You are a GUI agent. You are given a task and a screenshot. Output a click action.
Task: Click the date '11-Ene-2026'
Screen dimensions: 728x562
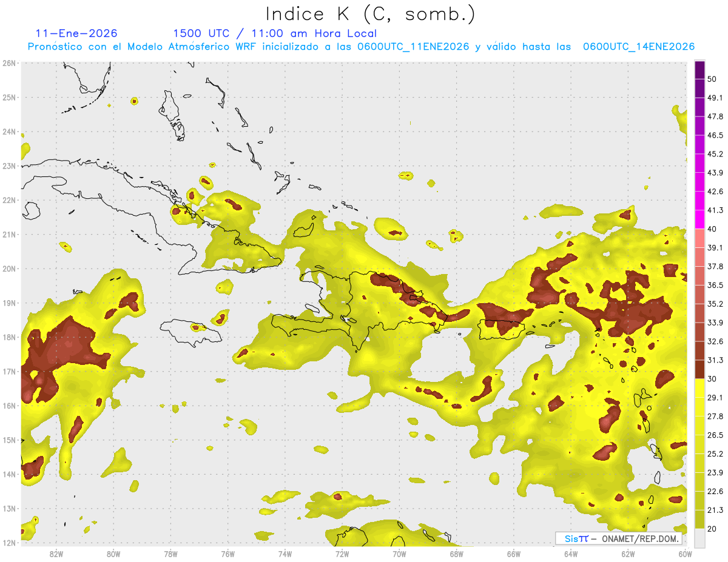[x=76, y=33]
